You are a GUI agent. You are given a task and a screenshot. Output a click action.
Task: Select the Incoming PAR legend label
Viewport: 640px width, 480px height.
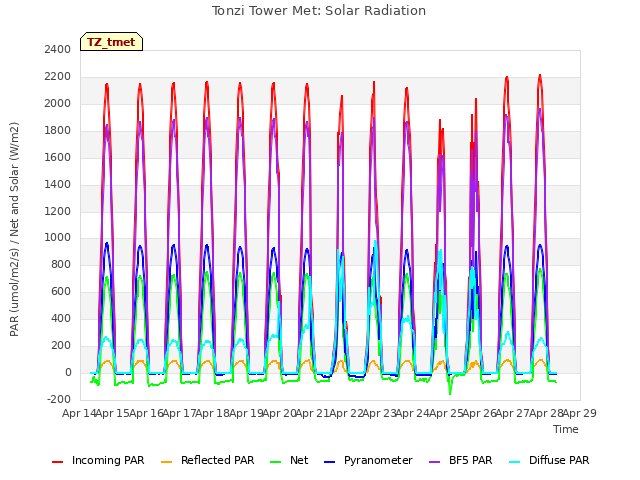[x=108, y=460]
